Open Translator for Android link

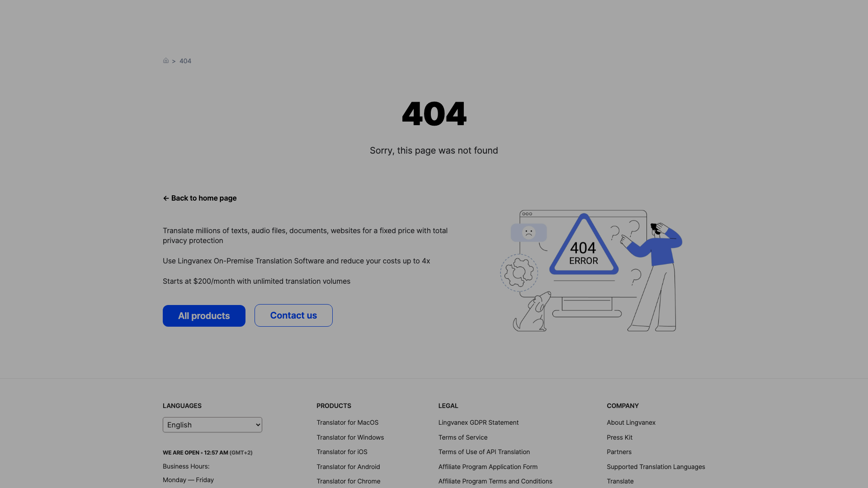pyautogui.click(x=348, y=467)
